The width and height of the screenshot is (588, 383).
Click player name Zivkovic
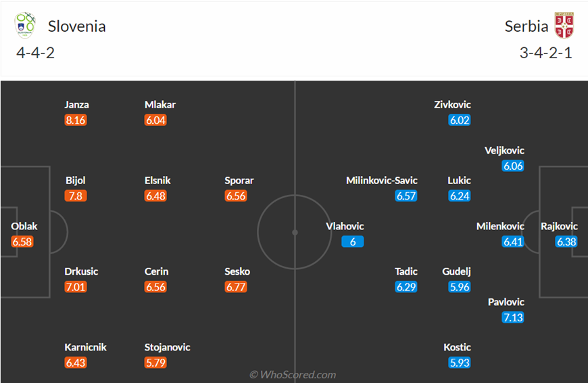[x=452, y=104]
